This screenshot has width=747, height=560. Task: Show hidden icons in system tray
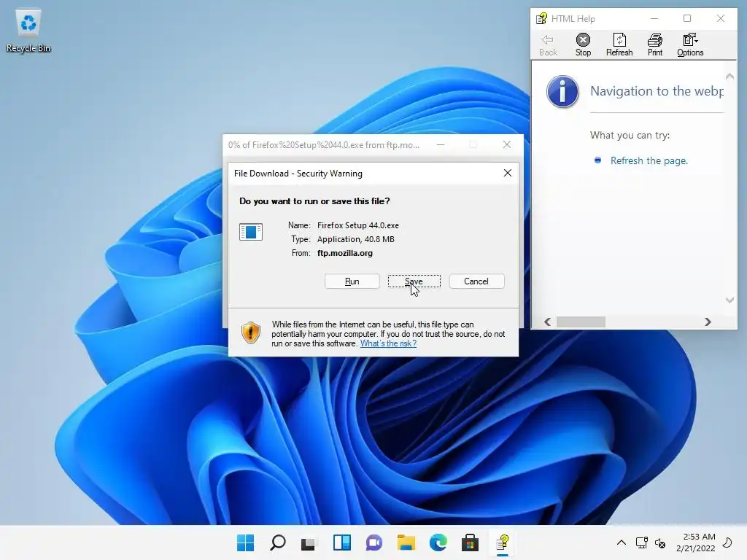pyautogui.click(x=622, y=542)
